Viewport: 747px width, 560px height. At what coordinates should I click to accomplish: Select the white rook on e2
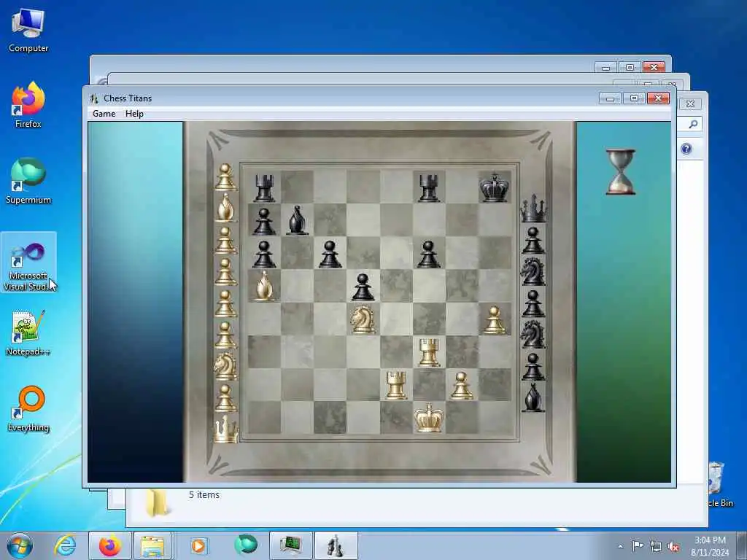396,385
